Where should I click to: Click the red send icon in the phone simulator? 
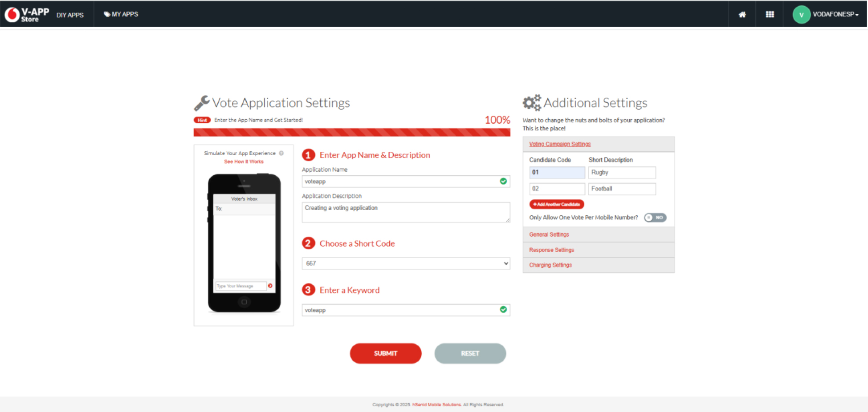270,286
